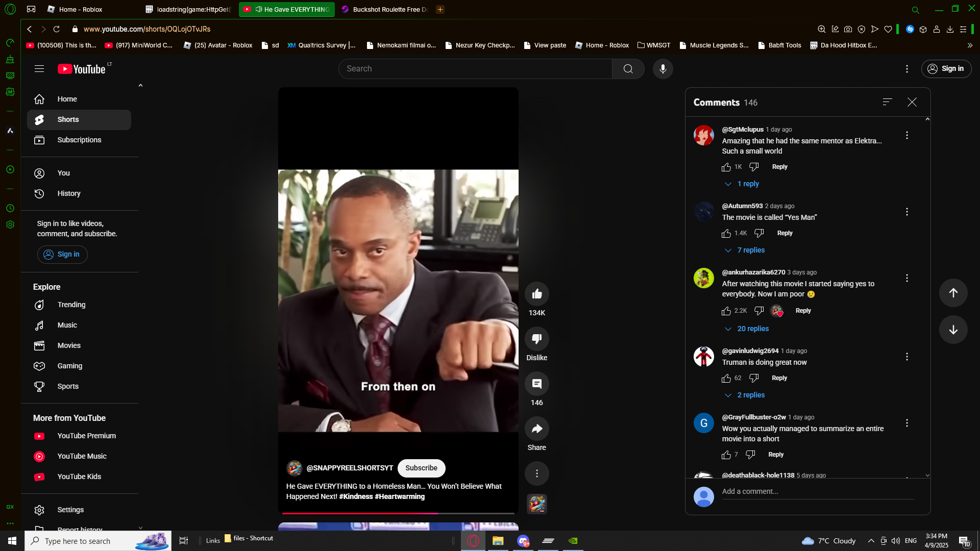Like the @GrayFullbuster-o2w comment
Image resolution: width=980 pixels, height=551 pixels.
click(726, 455)
